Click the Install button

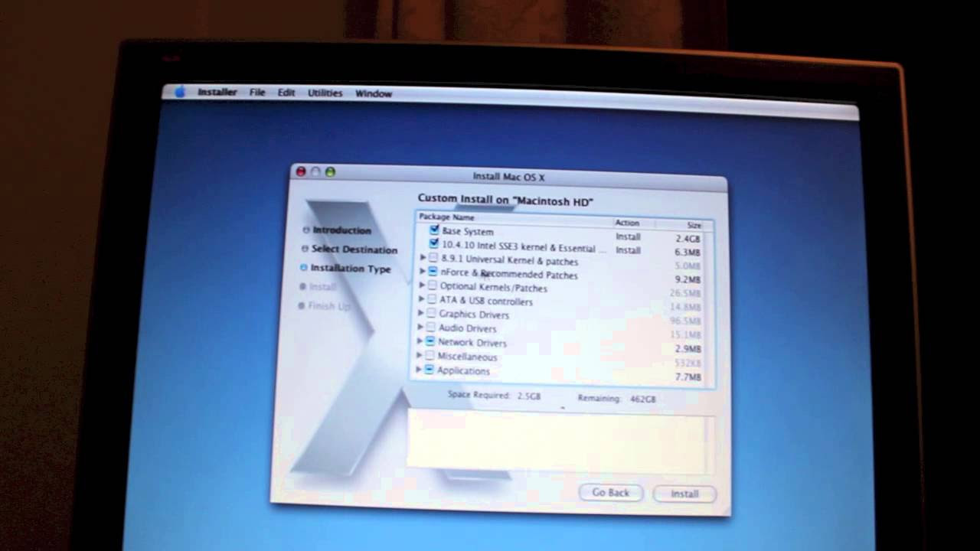684,494
